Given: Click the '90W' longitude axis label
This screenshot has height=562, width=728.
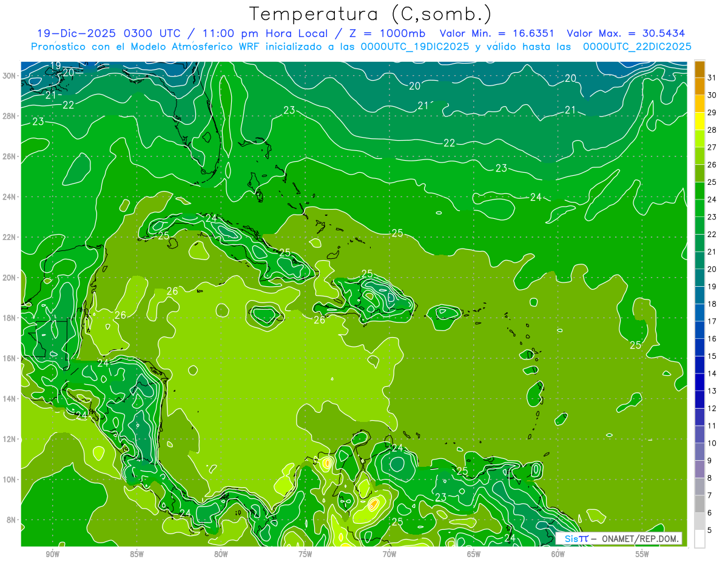Looking at the screenshot, I should (x=53, y=554).
